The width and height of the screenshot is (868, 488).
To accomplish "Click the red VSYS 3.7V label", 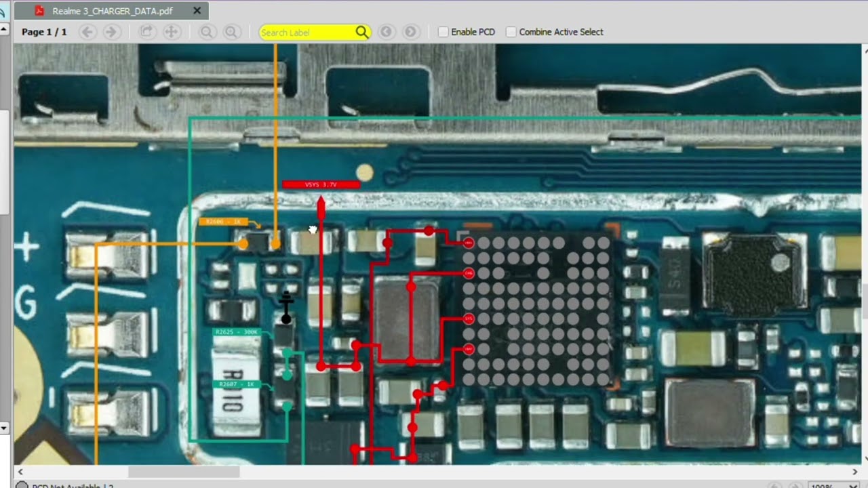I will 321,184.
